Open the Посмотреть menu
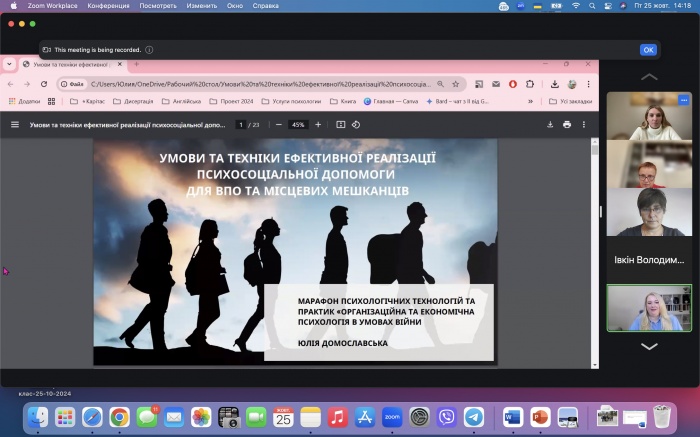Screen dimensions: 700x437 pyautogui.click(x=158, y=6)
